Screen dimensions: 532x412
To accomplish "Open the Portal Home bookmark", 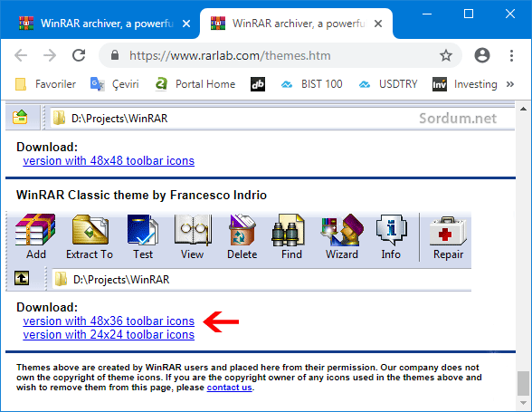I will (195, 84).
